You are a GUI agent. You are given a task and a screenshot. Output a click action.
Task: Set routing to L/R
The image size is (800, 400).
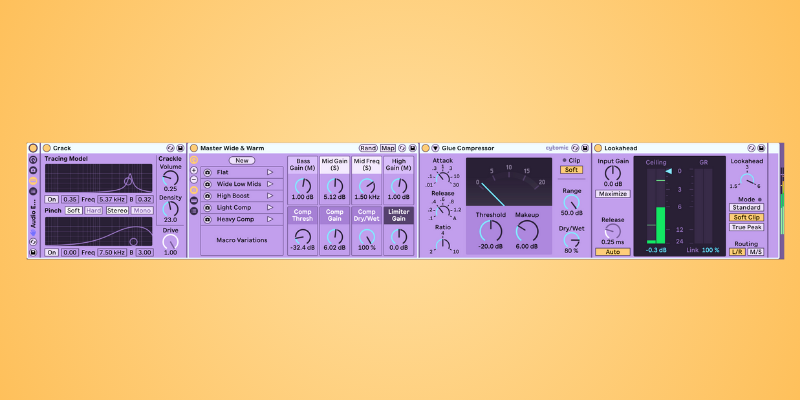[737, 252]
